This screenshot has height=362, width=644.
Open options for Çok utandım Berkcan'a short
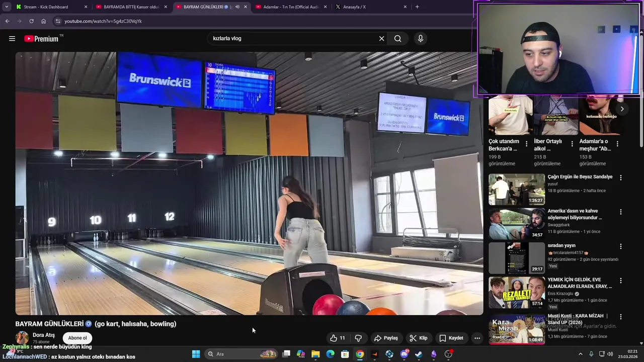pos(527,144)
